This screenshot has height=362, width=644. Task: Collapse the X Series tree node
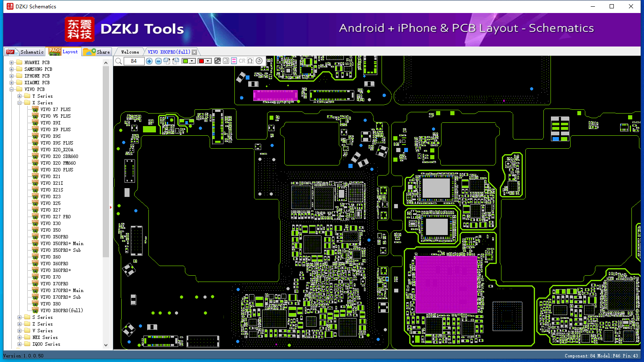point(20,103)
